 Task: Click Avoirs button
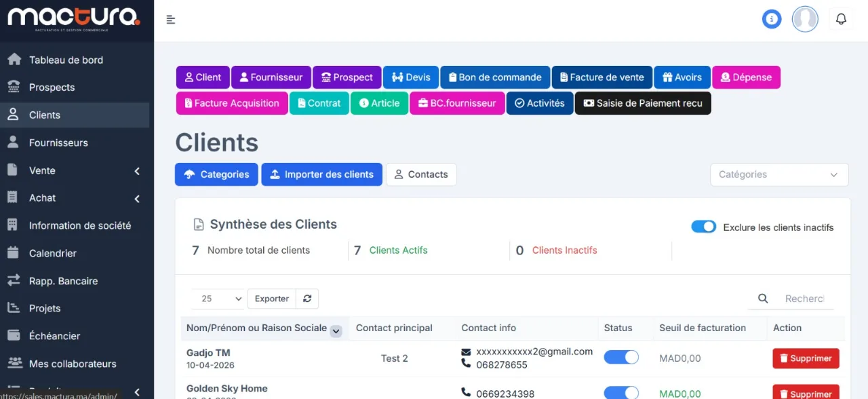(682, 77)
